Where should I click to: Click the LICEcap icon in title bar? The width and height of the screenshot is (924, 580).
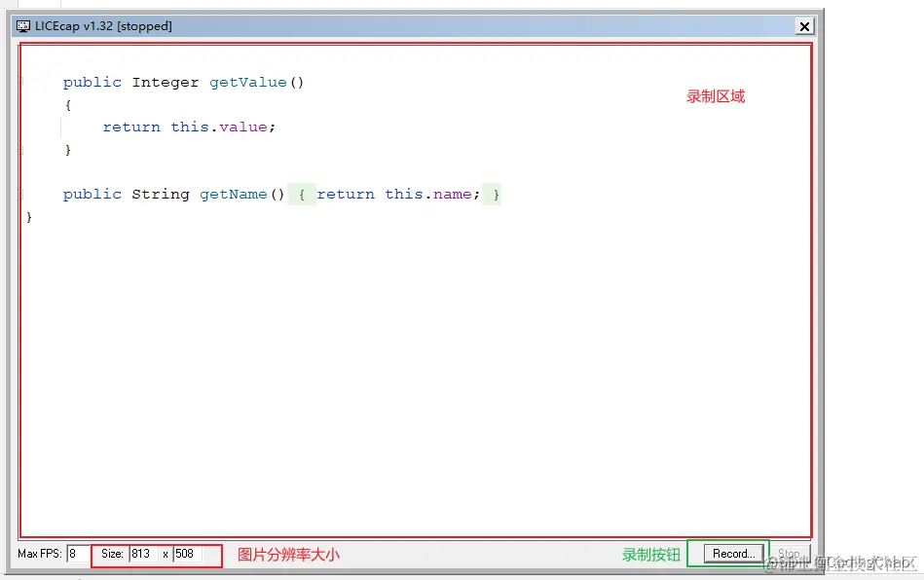[x=23, y=26]
